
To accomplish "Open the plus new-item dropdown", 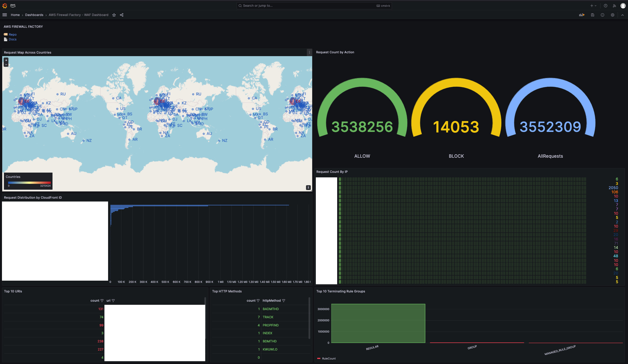I will [x=593, y=6].
